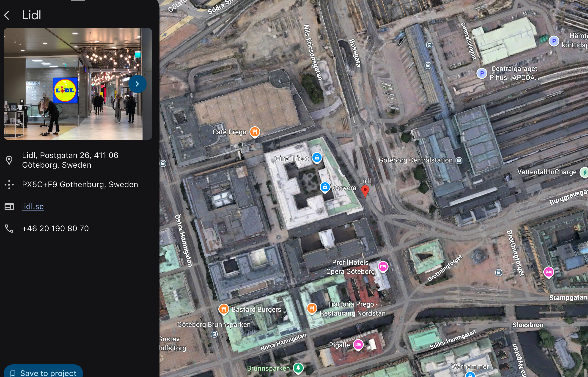Screen dimensions: 588x377
Task: Click the Centralgaraget parking marker
Action: click(x=482, y=73)
